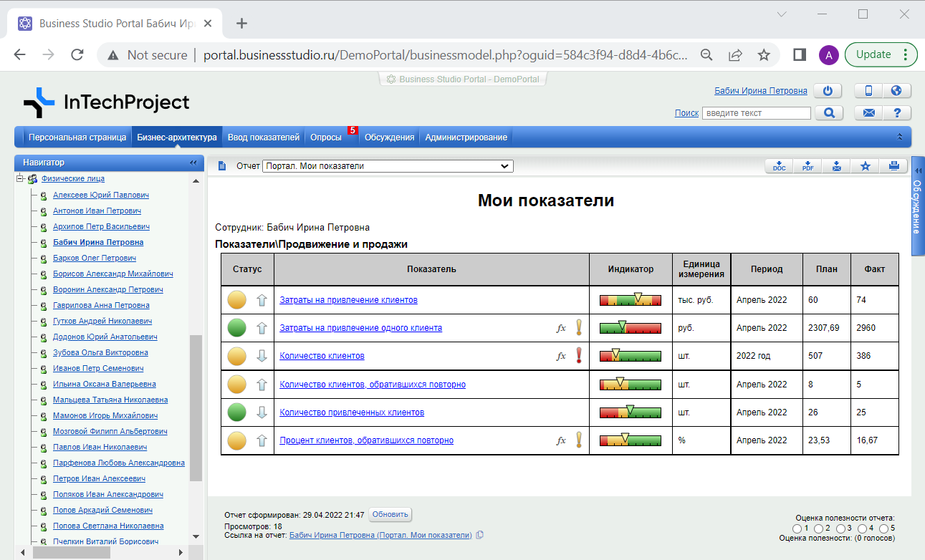Rate report usefulness as 1
Screen dimensions: 925x560
tap(799, 528)
